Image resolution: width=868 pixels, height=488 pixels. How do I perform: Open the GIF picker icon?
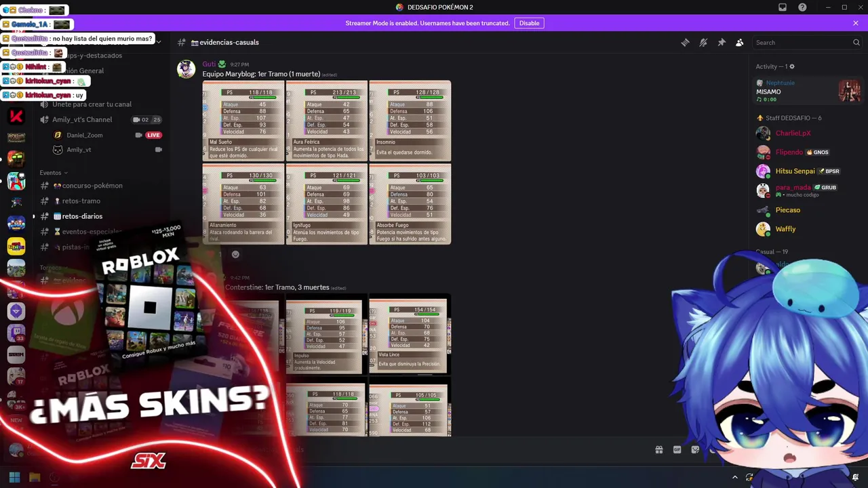pyautogui.click(x=677, y=449)
